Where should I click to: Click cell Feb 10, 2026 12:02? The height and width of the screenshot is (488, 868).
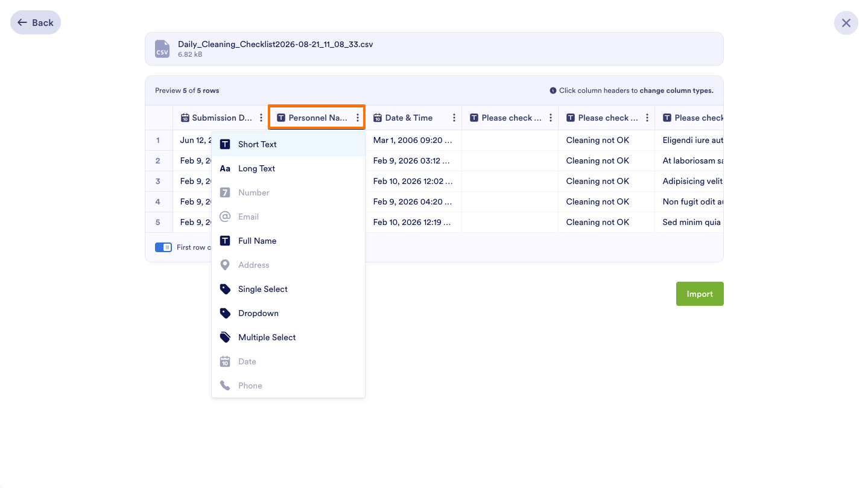click(414, 181)
